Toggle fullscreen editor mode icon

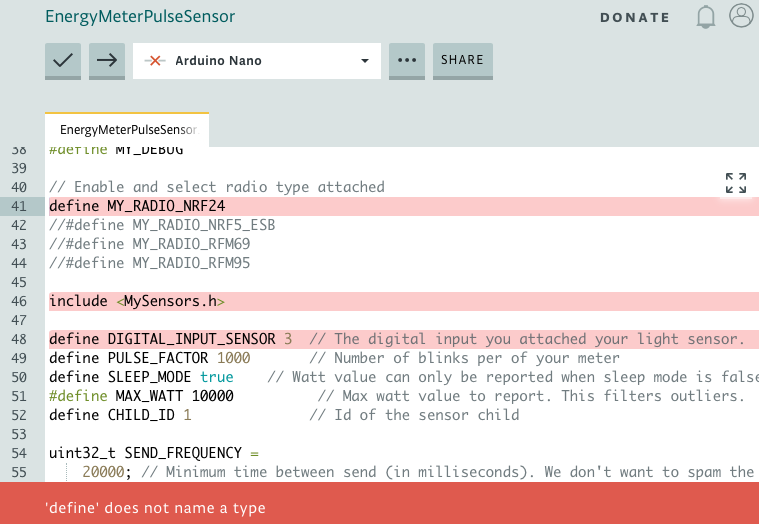click(x=736, y=182)
